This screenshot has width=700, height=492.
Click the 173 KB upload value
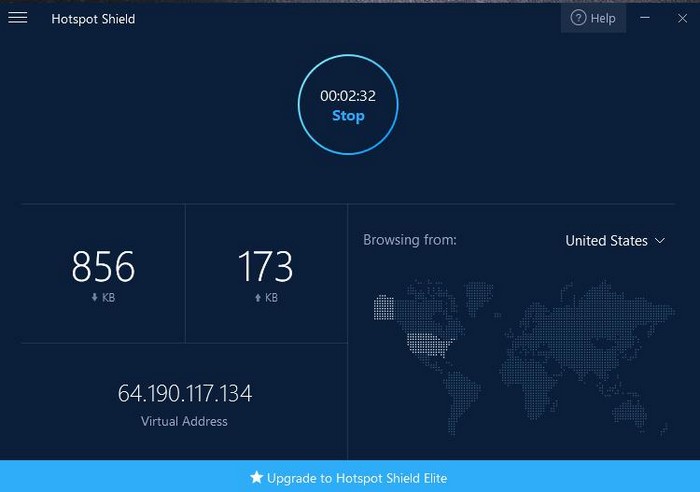pos(266,267)
